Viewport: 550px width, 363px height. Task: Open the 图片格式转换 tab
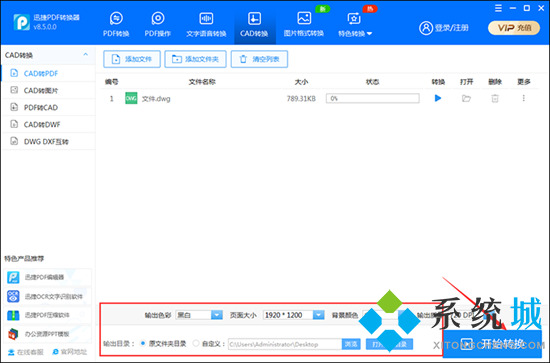click(304, 25)
